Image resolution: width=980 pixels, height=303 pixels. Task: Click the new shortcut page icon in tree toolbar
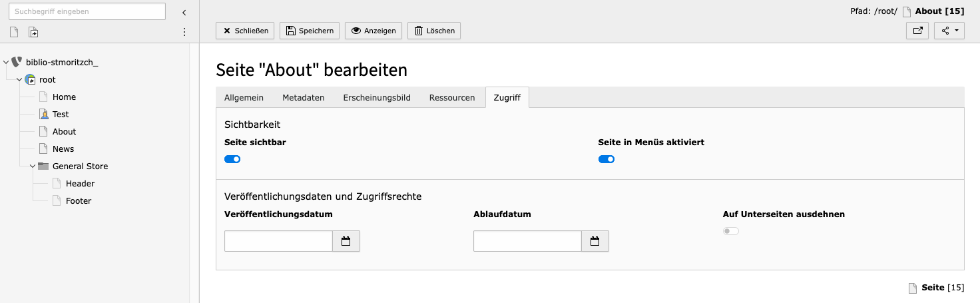click(33, 32)
